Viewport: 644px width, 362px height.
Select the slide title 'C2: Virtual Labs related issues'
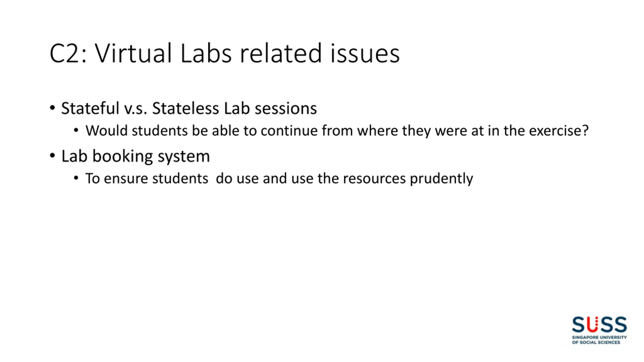[225, 53]
